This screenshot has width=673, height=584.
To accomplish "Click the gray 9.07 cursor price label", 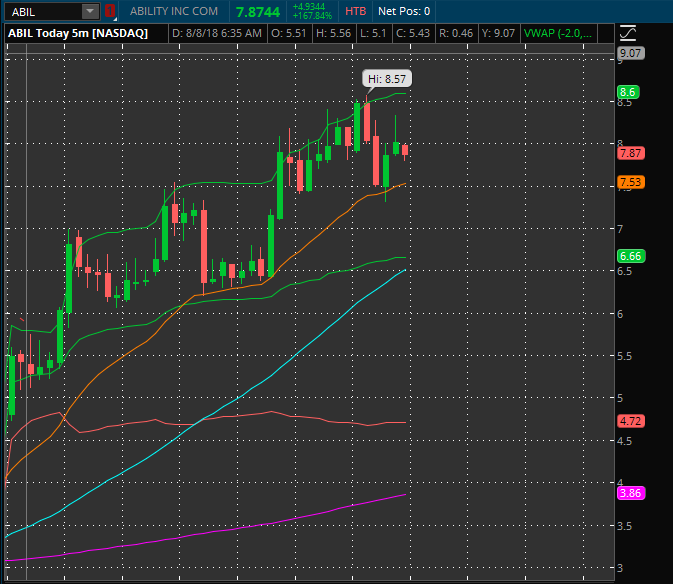I will 631,53.
